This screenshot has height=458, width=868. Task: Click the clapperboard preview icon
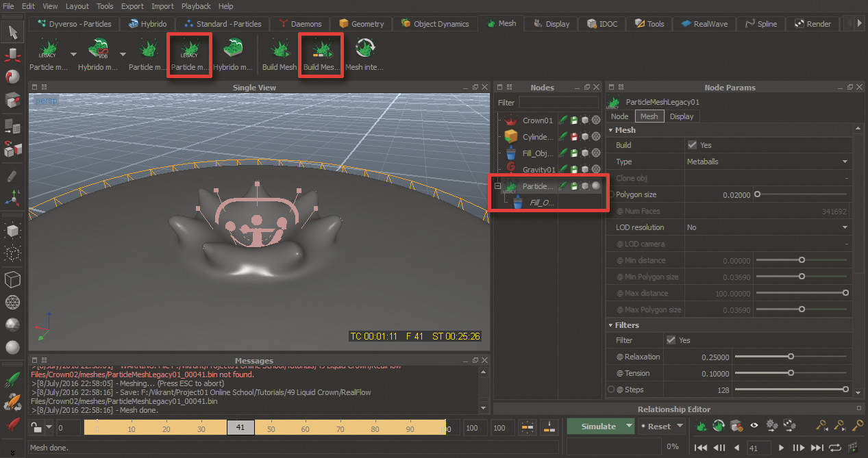[853, 448]
